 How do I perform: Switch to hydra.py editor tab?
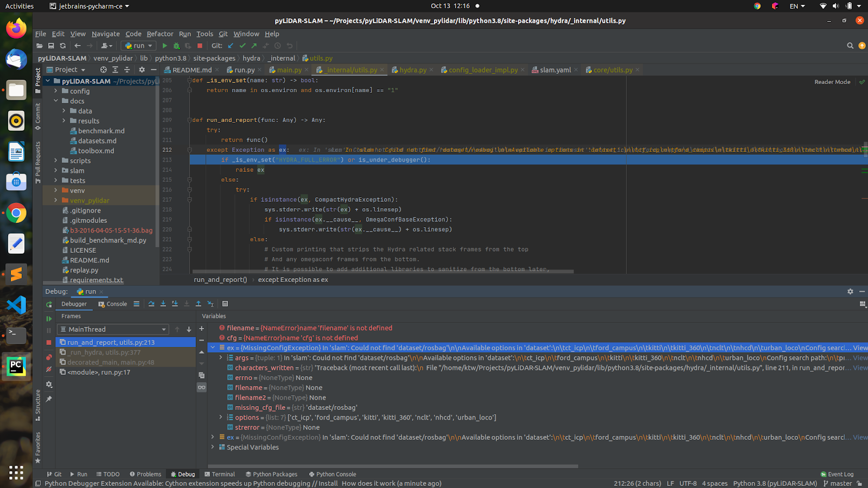[x=412, y=70]
